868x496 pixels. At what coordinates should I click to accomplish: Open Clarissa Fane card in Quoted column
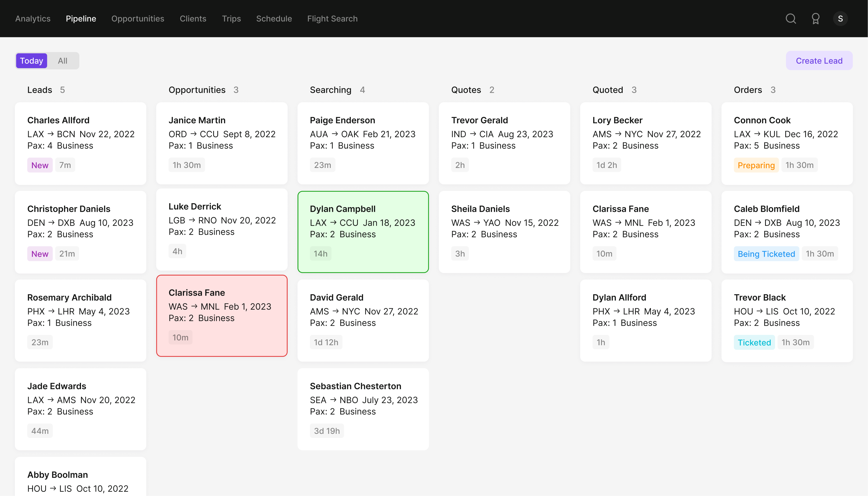[x=646, y=232]
